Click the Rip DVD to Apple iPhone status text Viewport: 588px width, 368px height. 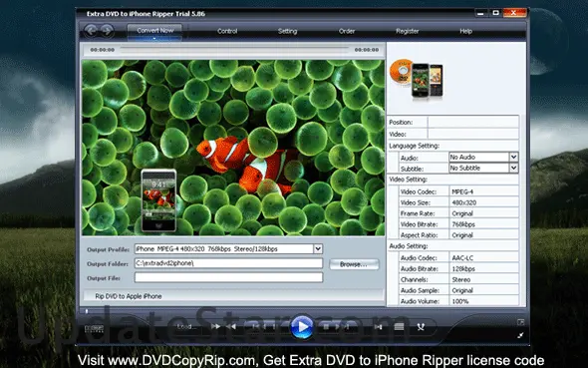129,296
